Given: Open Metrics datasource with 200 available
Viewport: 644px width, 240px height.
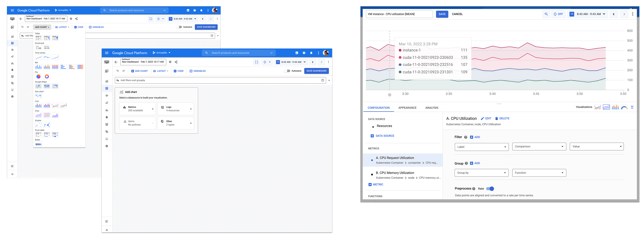Looking at the screenshot, I should click(x=138, y=109).
